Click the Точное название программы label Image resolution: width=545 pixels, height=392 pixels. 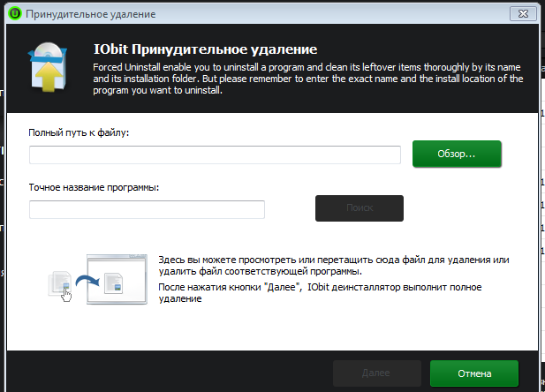[x=94, y=188]
